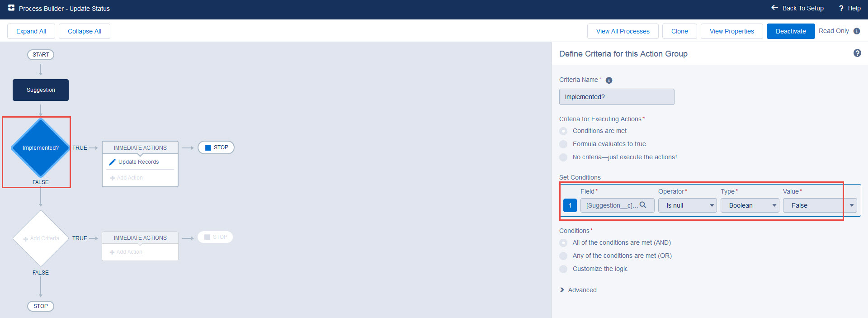Select the Implemented? criteria diamond
Screen dimensions: 868x318
(x=41, y=148)
